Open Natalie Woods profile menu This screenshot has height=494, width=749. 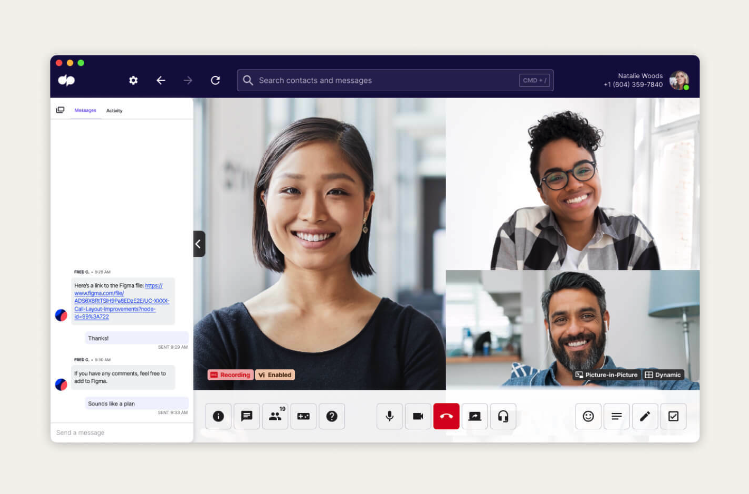click(679, 80)
